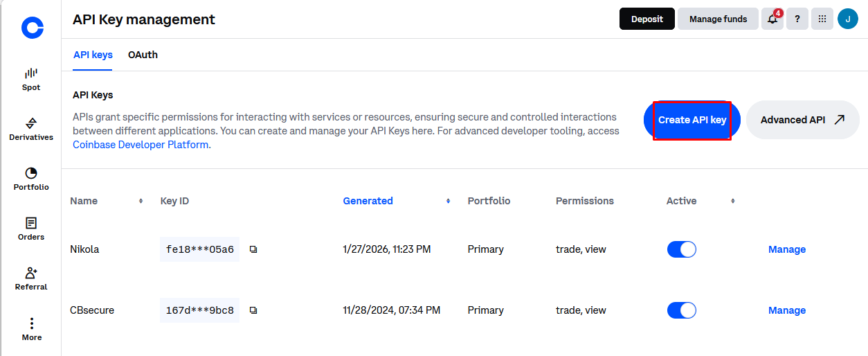The width and height of the screenshot is (868, 356).
Task: Click the Nikola key name cell
Action: 84,249
